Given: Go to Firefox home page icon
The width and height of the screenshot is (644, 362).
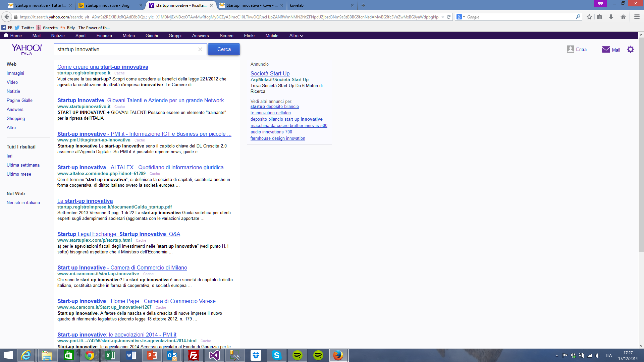Looking at the screenshot, I should click(x=623, y=17).
